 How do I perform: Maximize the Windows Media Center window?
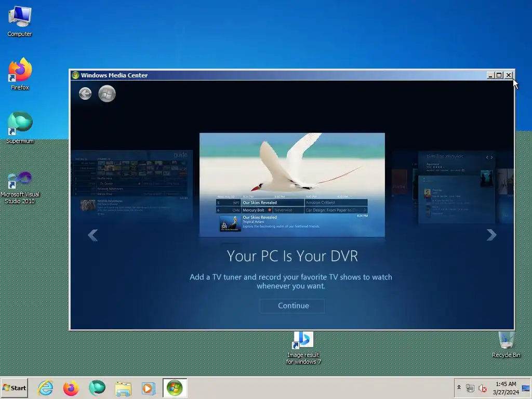click(499, 75)
